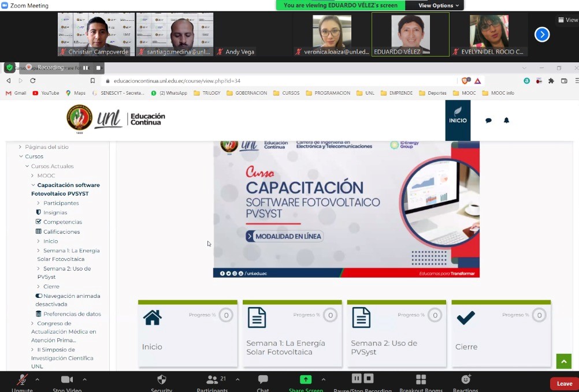The image size is (579, 392).
Task: Click progress circle on Semana 2 card
Action: click(435, 315)
